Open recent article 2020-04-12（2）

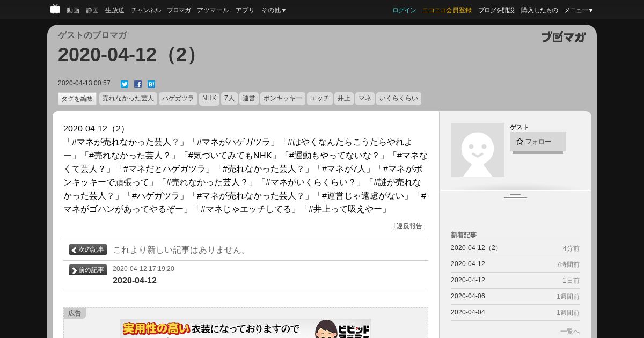tap(476, 248)
